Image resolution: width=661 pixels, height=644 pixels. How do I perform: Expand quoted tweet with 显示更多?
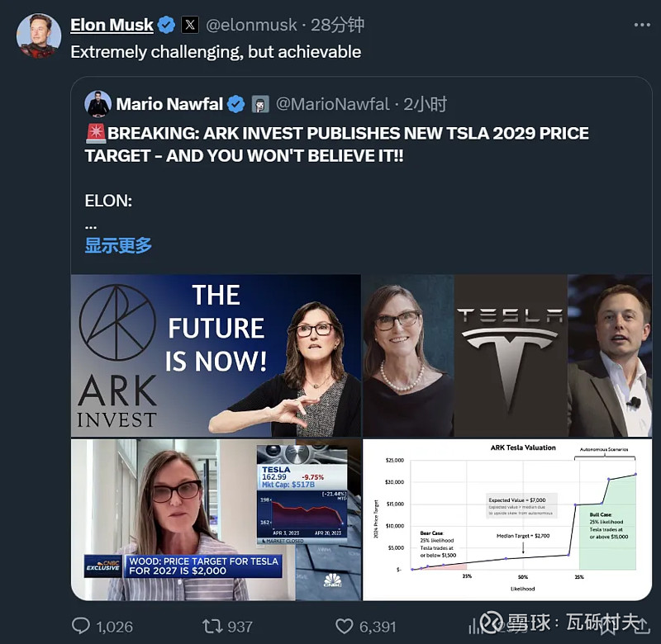(x=118, y=245)
